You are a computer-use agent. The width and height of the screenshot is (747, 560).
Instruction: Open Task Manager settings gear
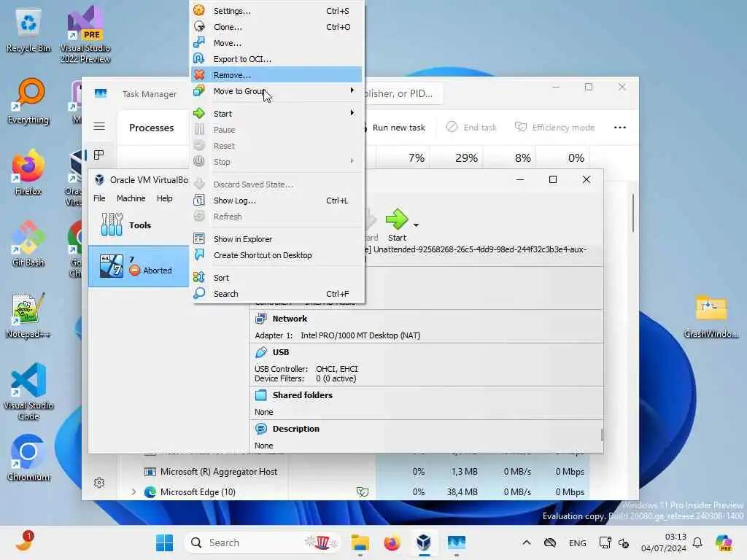99,483
